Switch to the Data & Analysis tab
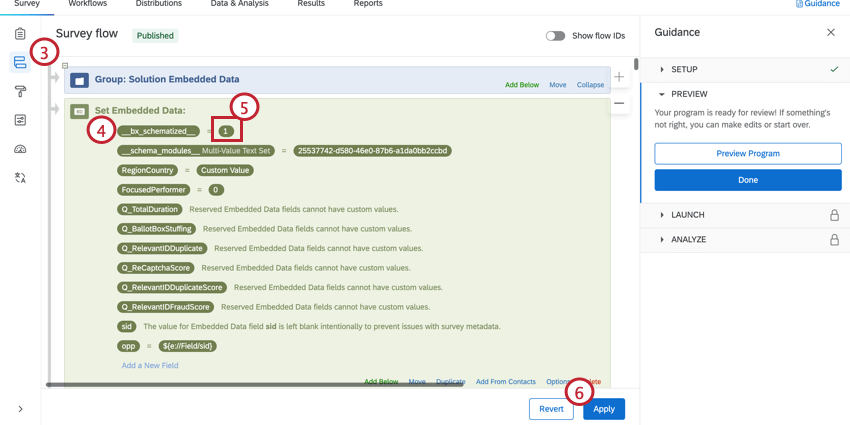The image size is (850, 425). point(240,4)
